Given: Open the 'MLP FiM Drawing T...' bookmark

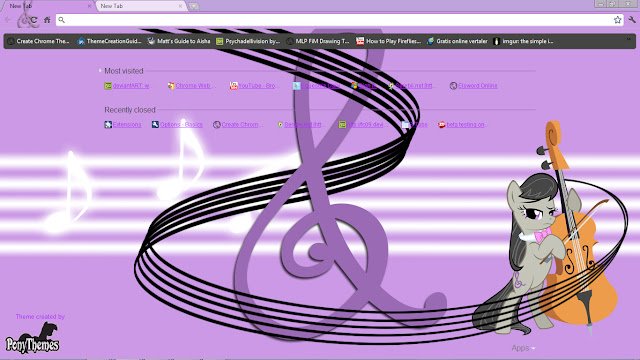Looking at the screenshot, I should click(x=318, y=41).
